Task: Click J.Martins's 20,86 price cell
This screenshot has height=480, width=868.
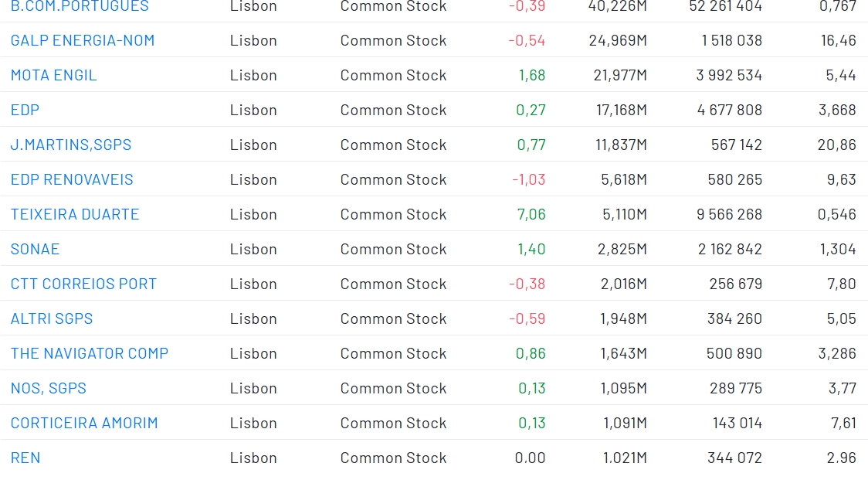Action: point(836,145)
